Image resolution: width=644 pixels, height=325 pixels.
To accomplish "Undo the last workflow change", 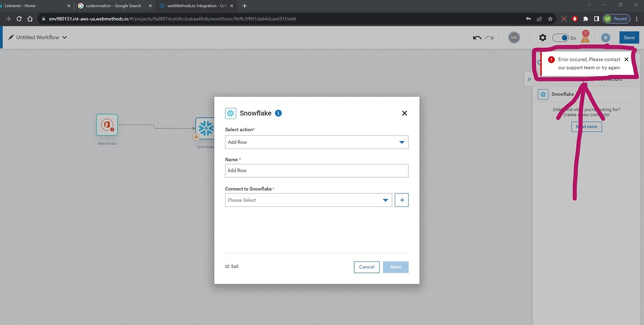I will [x=477, y=37].
